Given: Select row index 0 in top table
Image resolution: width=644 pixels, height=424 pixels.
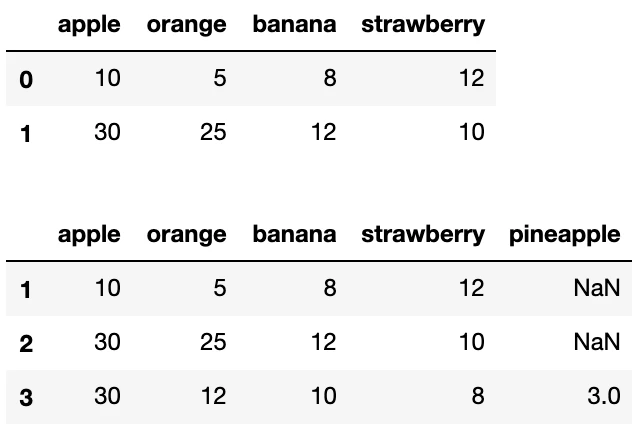Looking at the screenshot, I should pyautogui.click(x=26, y=79).
